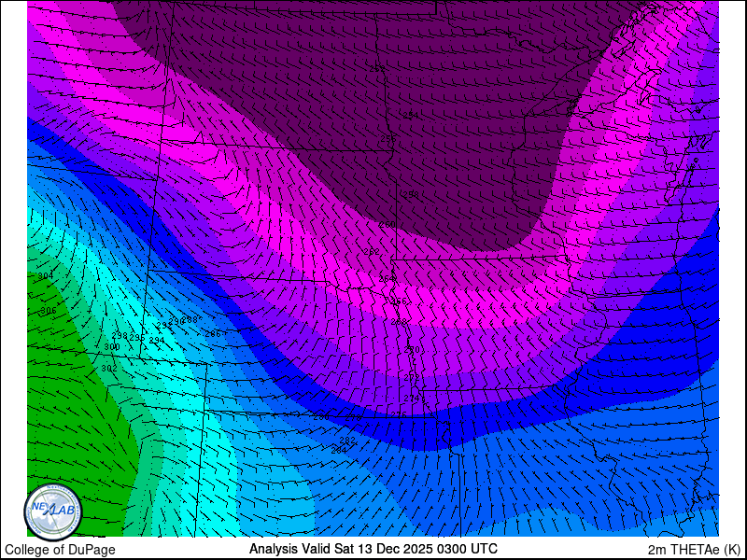
Task: Select the 268 contour label
Action: [x=399, y=322]
